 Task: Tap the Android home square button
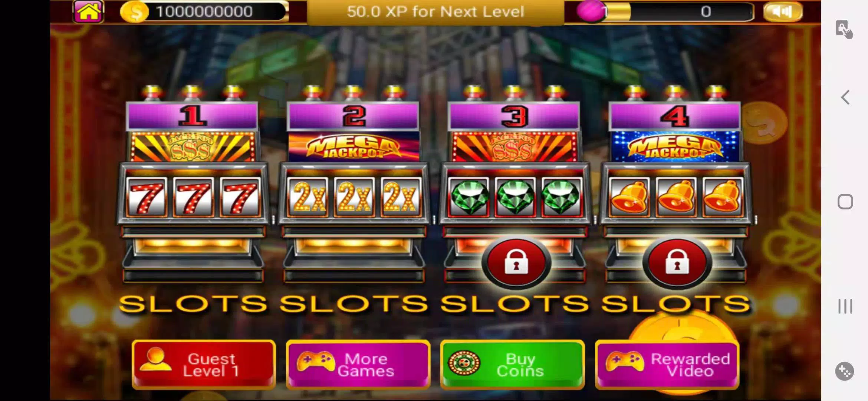coord(845,202)
